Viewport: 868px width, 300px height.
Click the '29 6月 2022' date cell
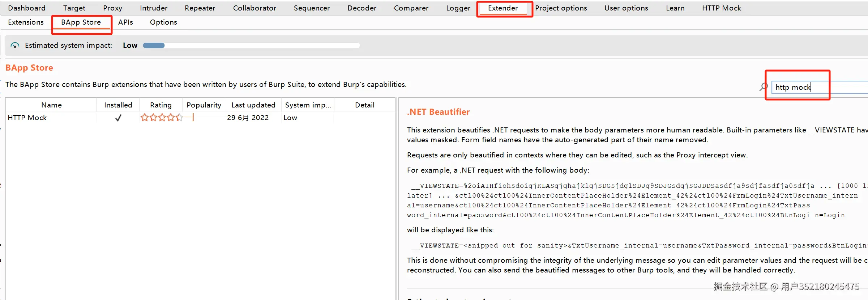pyautogui.click(x=248, y=118)
